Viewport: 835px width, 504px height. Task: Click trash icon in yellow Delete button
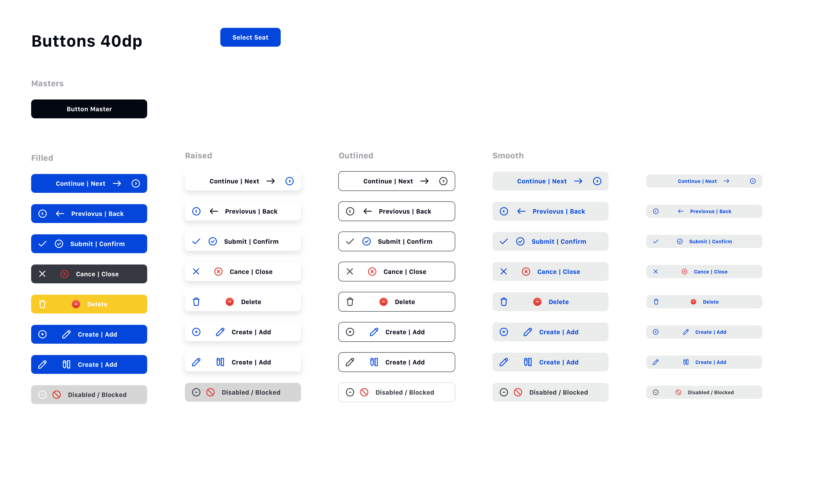pos(42,304)
